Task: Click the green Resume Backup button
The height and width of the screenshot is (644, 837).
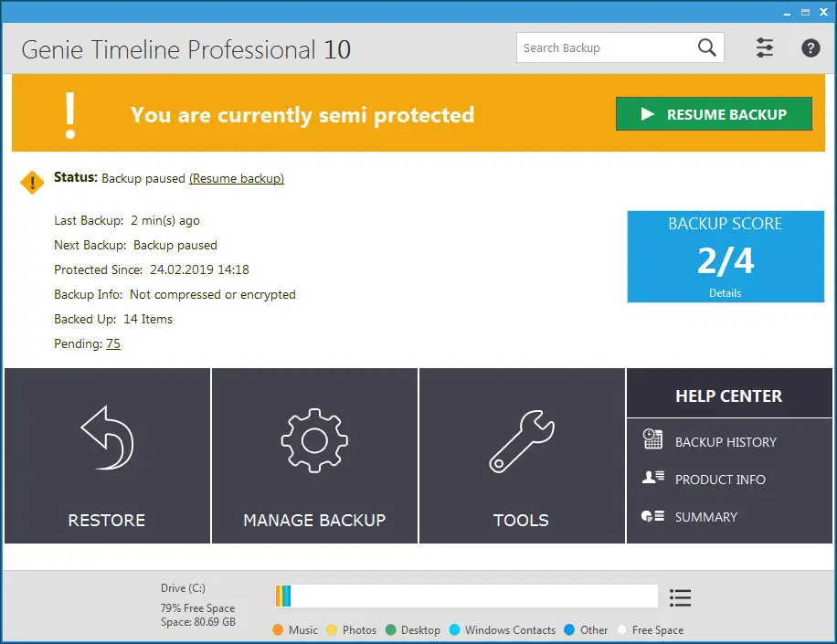Action: tap(714, 113)
